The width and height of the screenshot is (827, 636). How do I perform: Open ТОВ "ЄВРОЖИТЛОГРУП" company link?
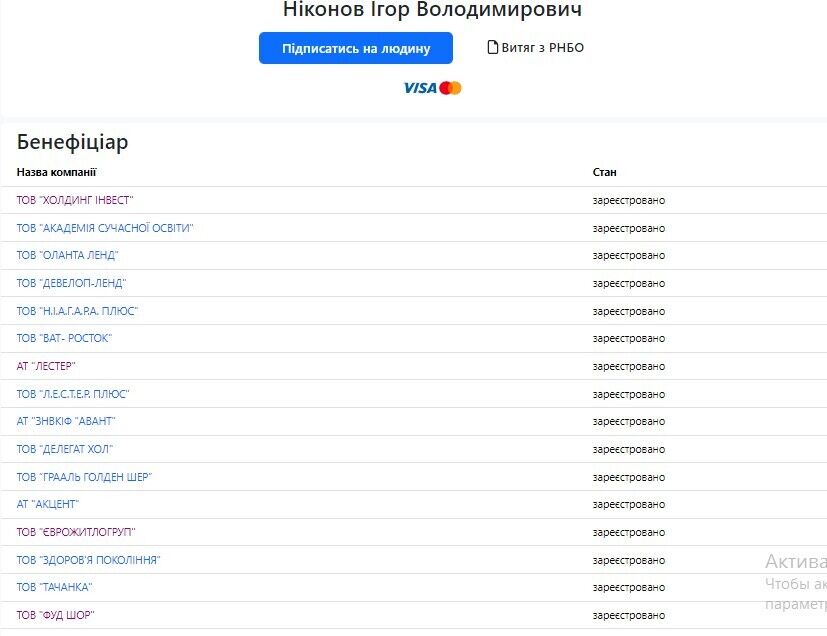pos(76,532)
